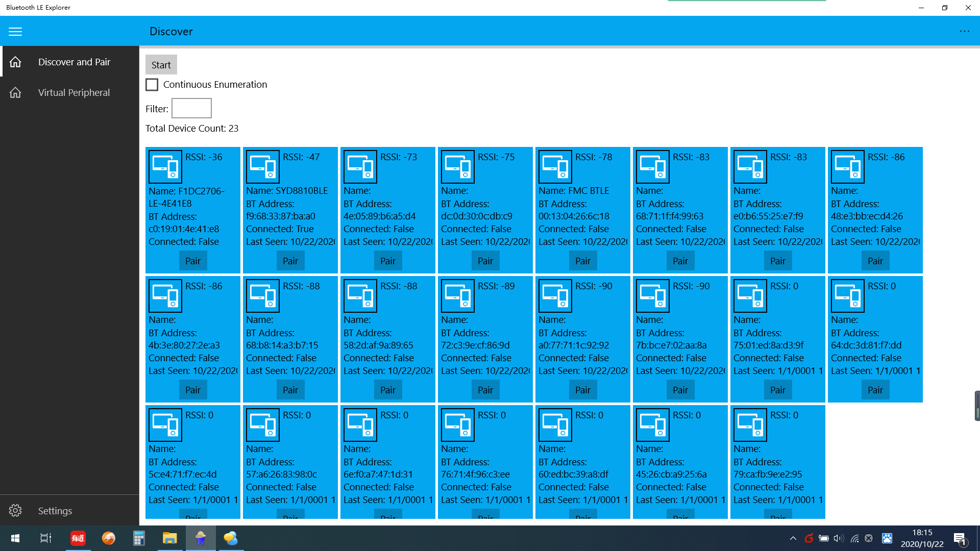Click device icon with RSSI -89
Screen dimensions: 980x551
458,296
